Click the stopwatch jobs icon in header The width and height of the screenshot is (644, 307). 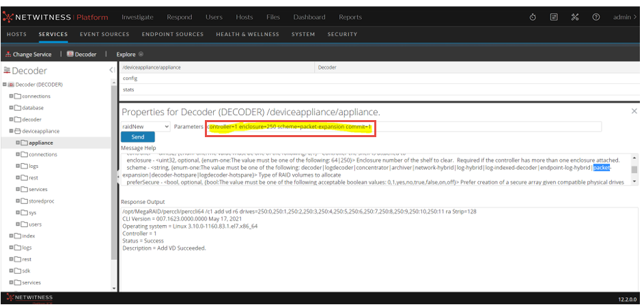pyautogui.click(x=533, y=17)
